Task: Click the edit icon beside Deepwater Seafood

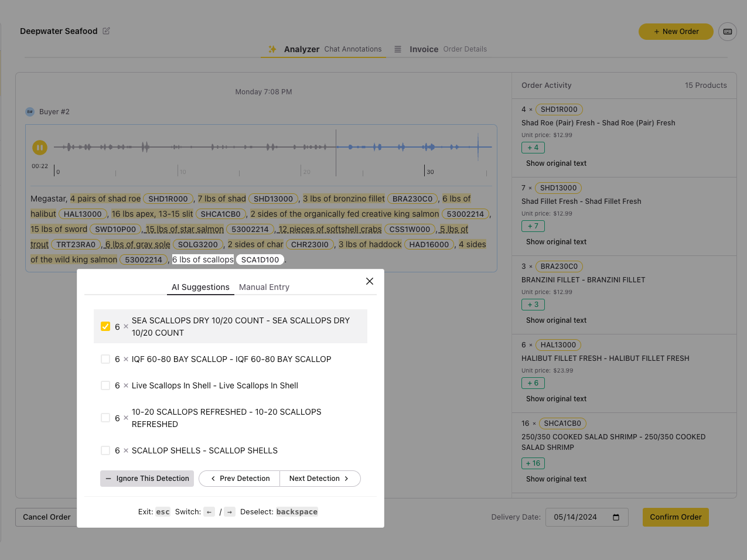Action: 106,31
